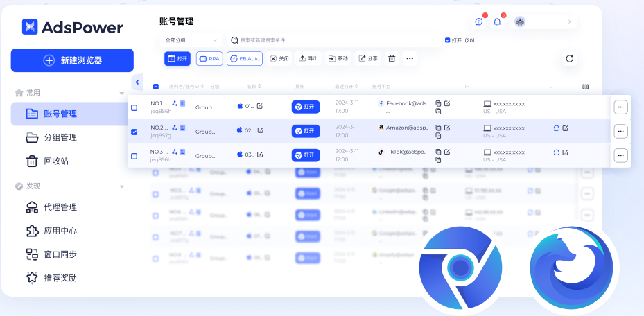644x316 pixels.
Task: Edit the TikTok account platform icon
Action: coord(447,152)
